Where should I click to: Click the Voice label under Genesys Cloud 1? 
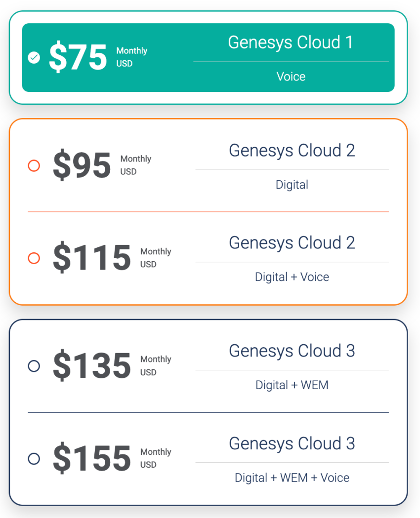click(x=291, y=77)
